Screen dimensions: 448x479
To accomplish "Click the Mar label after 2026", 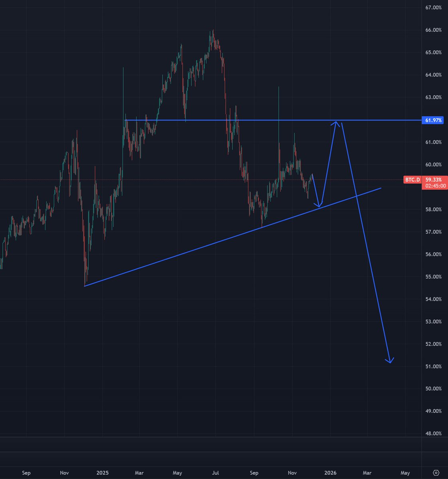I will click(x=367, y=473).
